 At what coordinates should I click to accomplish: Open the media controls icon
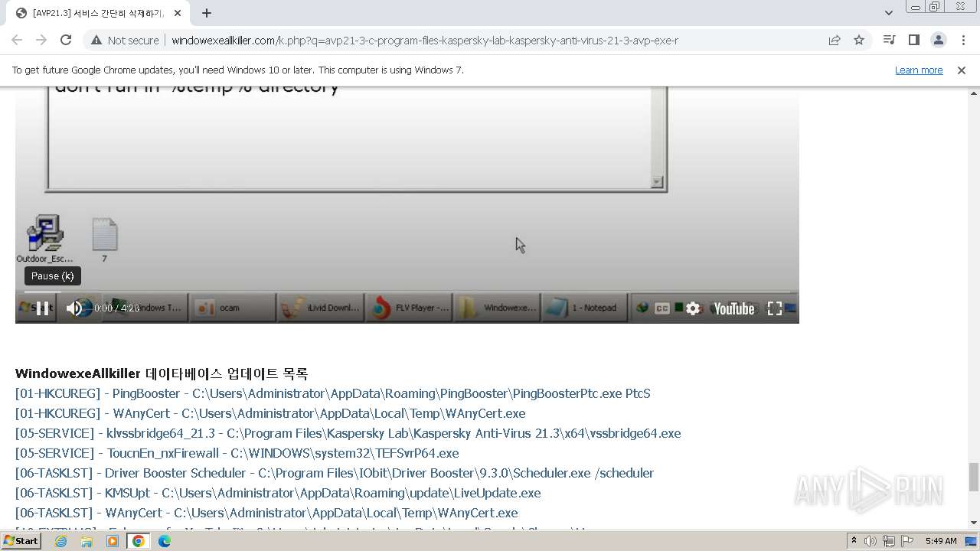(x=889, y=40)
